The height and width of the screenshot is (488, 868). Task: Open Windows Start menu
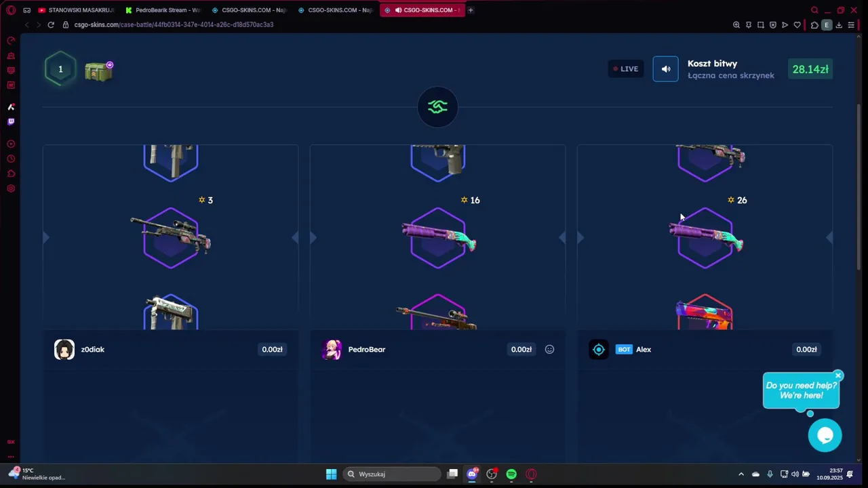point(331,474)
